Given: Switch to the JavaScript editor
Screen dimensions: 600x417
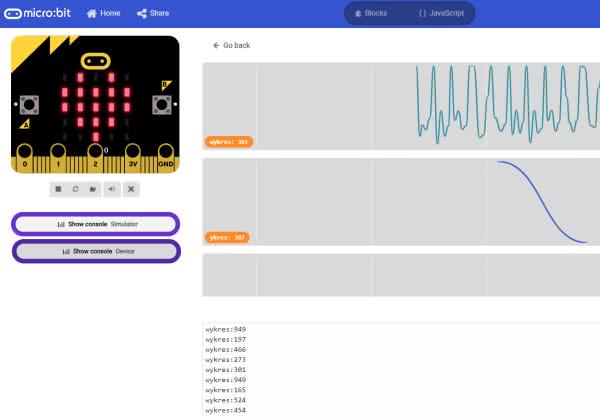Looking at the screenshot, I should click(440, 13).
